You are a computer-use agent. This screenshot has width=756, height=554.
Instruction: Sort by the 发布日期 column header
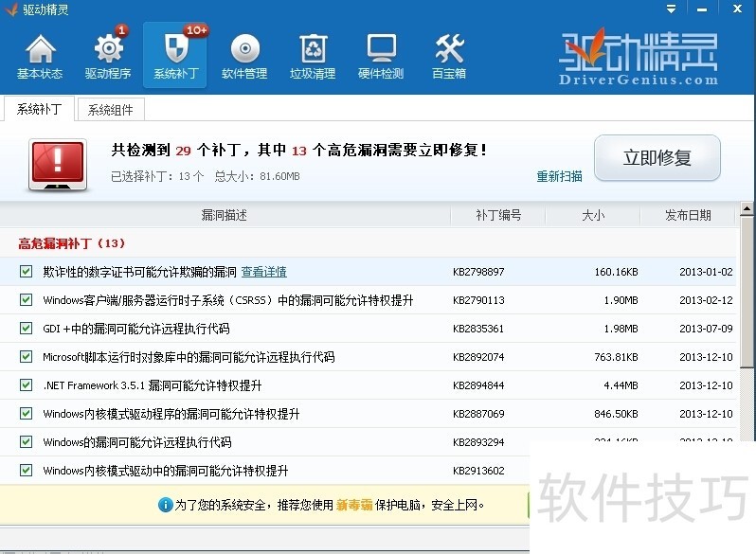(688, 215)
